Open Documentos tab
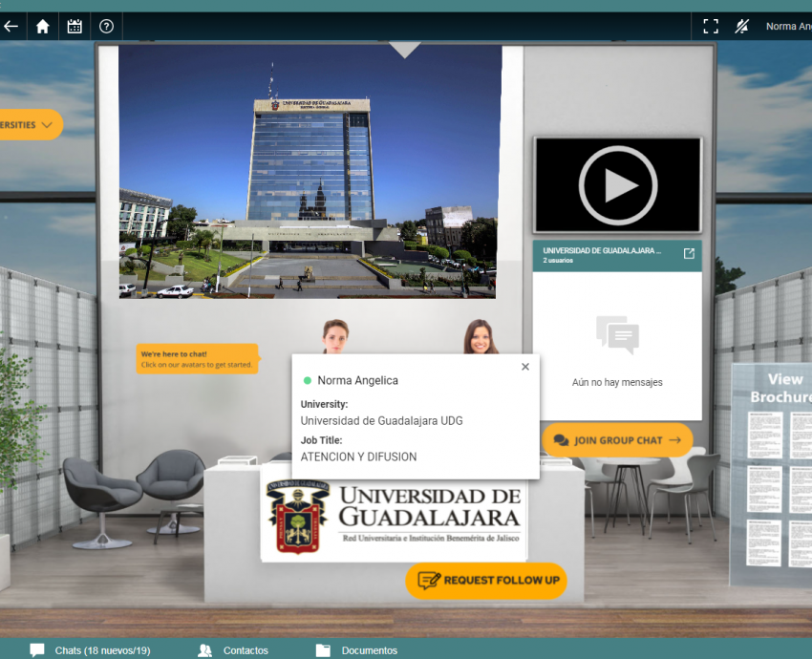The width and height of the screenshot is (812, 659). click(x=370, y=650)
